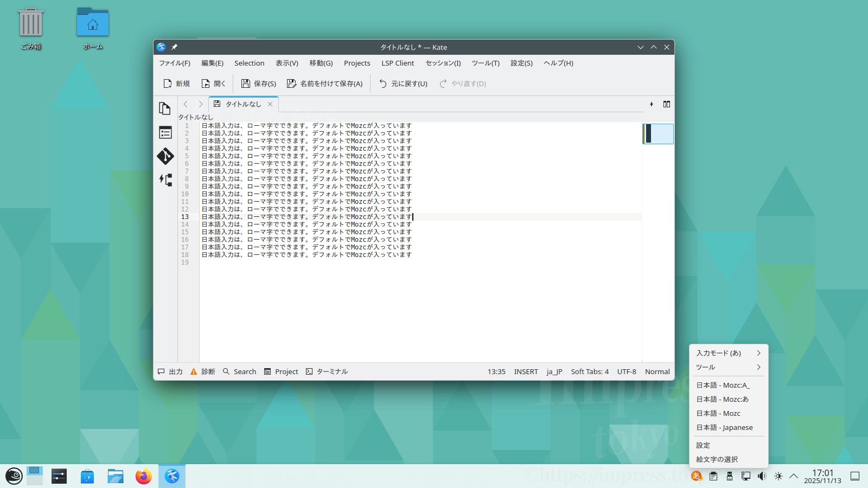Open the 表示(V) menu
This screenshot has height=488, width=868.
287,63
